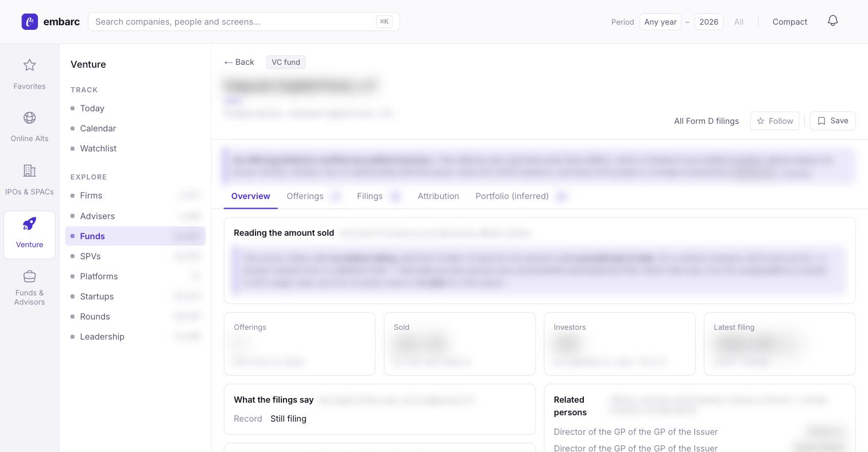Open Startups in Explore list

tap(135, 297)
